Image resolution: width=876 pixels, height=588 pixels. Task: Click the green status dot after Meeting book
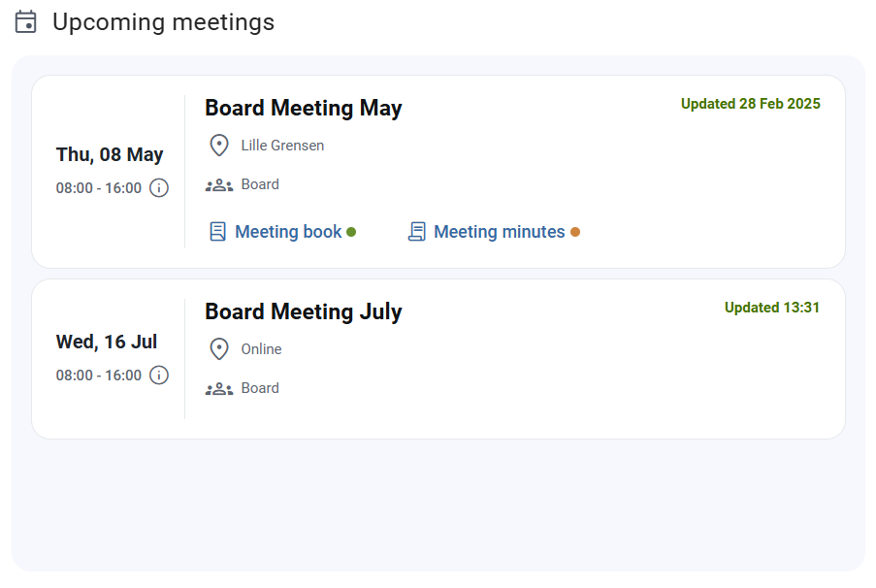[x=351, y=232]
